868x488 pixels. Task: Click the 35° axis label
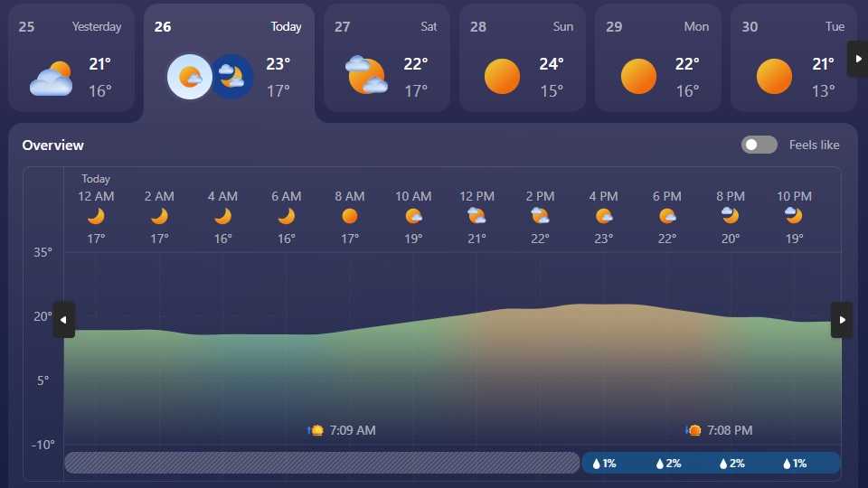[x=42, y=252]
